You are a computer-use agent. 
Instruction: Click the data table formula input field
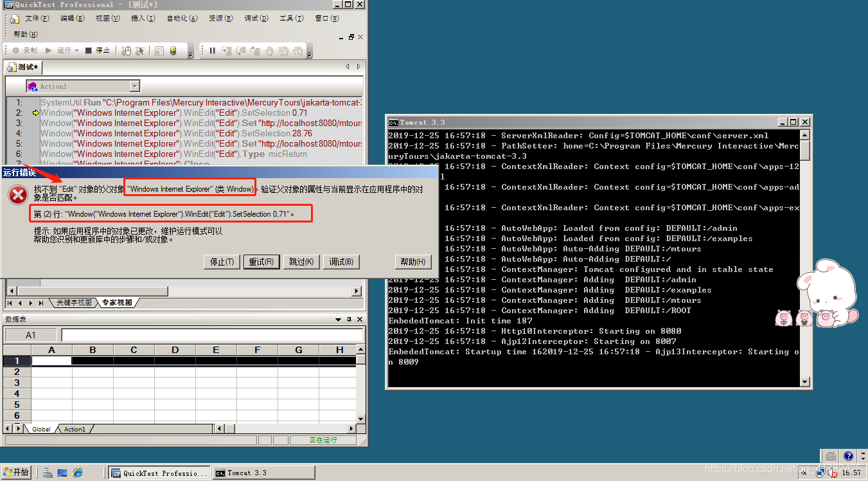coord(213,335)
